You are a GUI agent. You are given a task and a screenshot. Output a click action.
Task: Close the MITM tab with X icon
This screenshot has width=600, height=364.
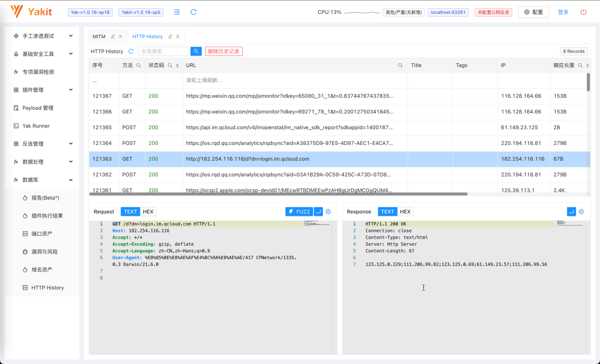coord(121,37)
